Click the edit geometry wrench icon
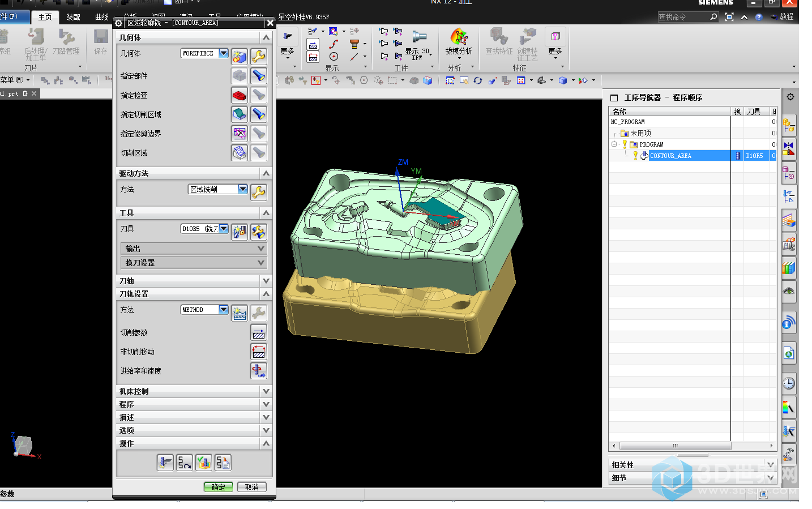 pos(259,56)
